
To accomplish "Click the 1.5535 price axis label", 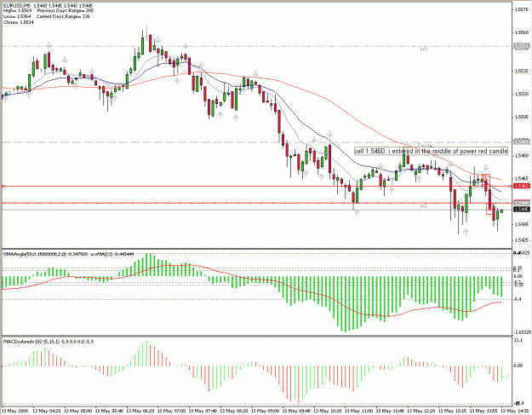I will [522, 72].
